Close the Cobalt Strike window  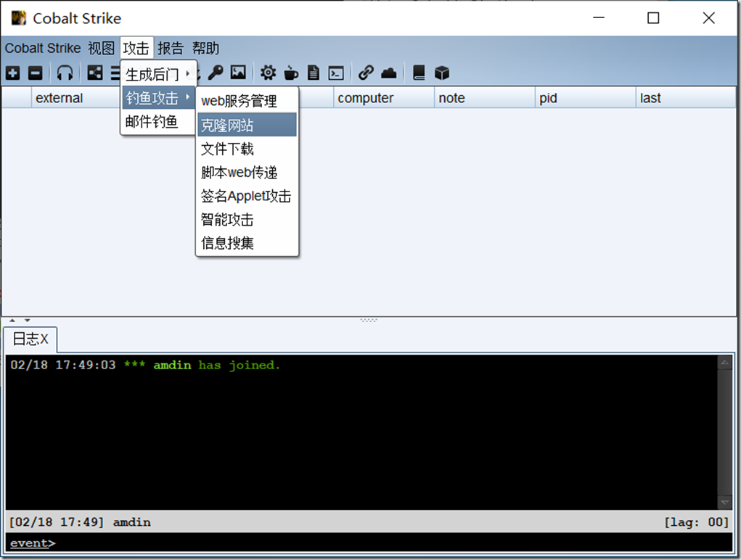coord(708,18)
